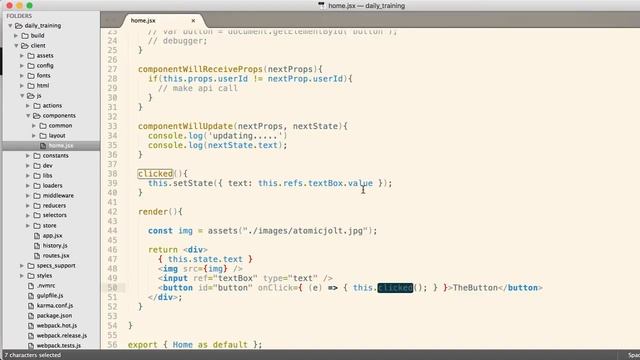Screen dimensions: 640x360
Task: Expand the assets folder arrow
Action: pyautogui.click(x=22, y=56)
